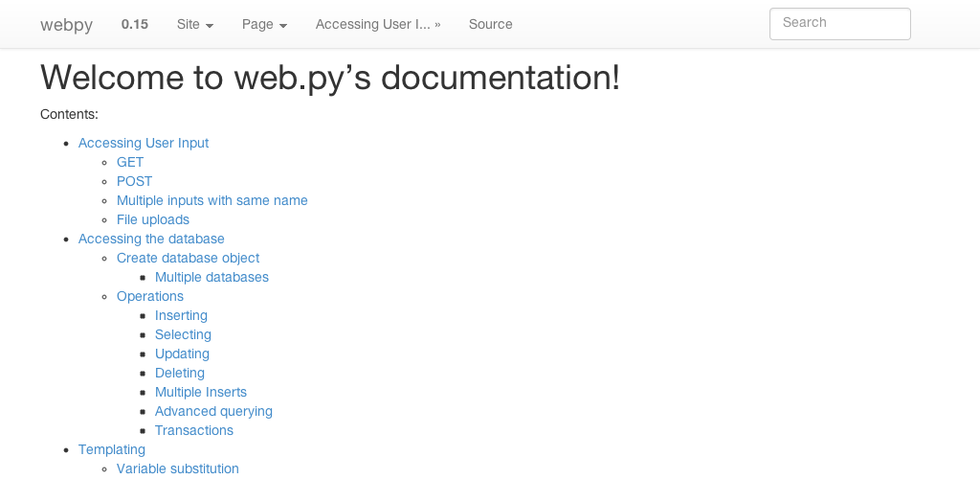This screenshot has width=980, height=479.
Task: Open the Site dropdown menu
Action: pyautogui.click(x=195, y=24)
